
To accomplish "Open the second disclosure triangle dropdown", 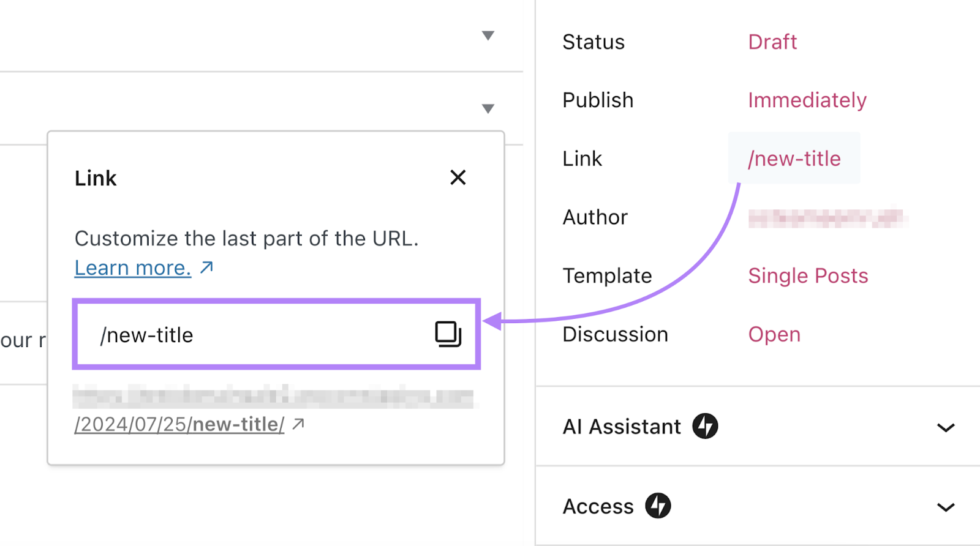I will [x=488, y=108].
